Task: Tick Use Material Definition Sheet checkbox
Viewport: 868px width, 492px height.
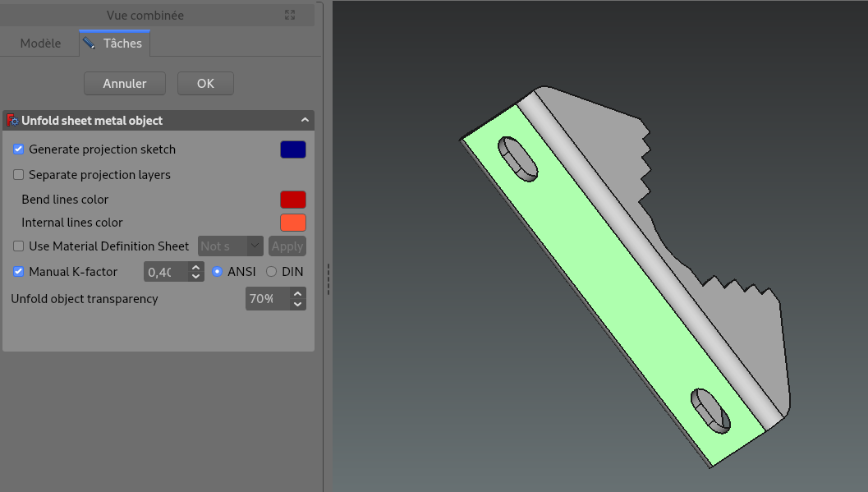Action: 19,246
